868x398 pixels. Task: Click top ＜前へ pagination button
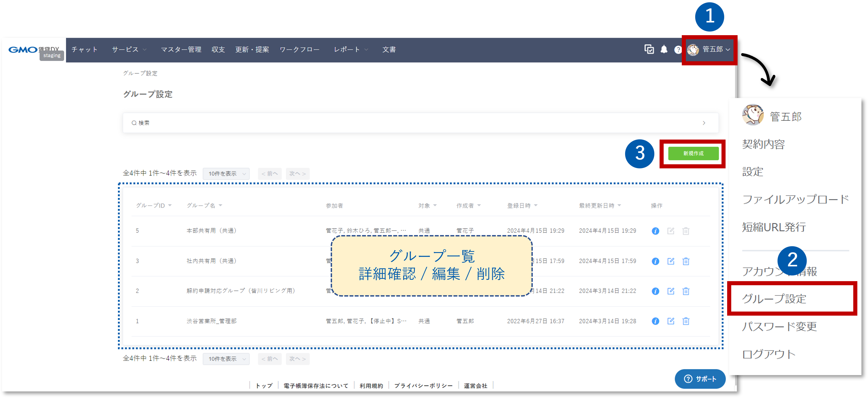[x=270, y=174]
